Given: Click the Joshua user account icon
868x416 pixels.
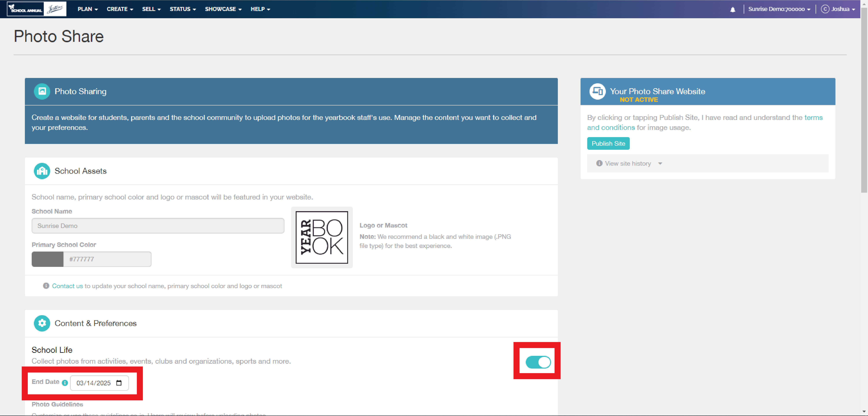Looking at the screenshot, I should pos(825,9).
